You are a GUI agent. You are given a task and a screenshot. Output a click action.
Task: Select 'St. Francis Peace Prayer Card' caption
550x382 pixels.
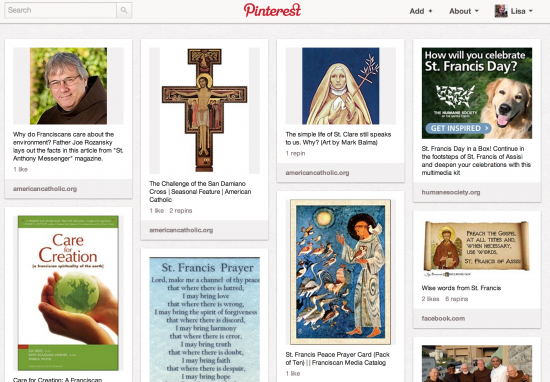coord(337,358)
